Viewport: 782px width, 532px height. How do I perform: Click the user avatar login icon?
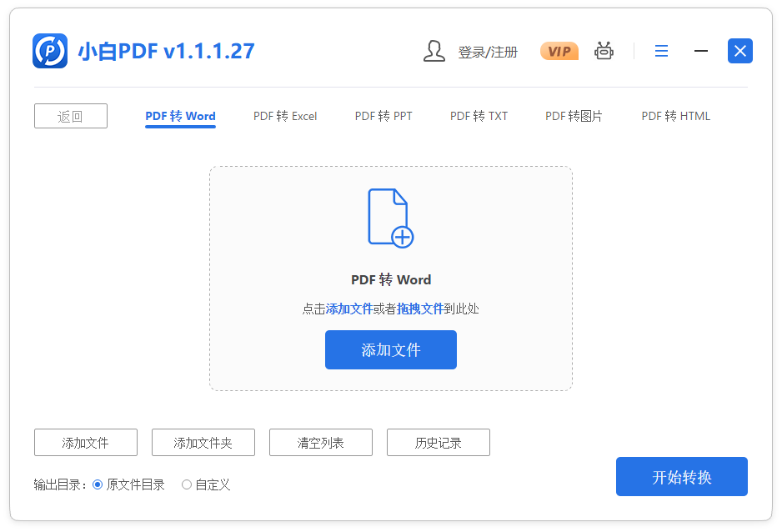coord(434,52)
